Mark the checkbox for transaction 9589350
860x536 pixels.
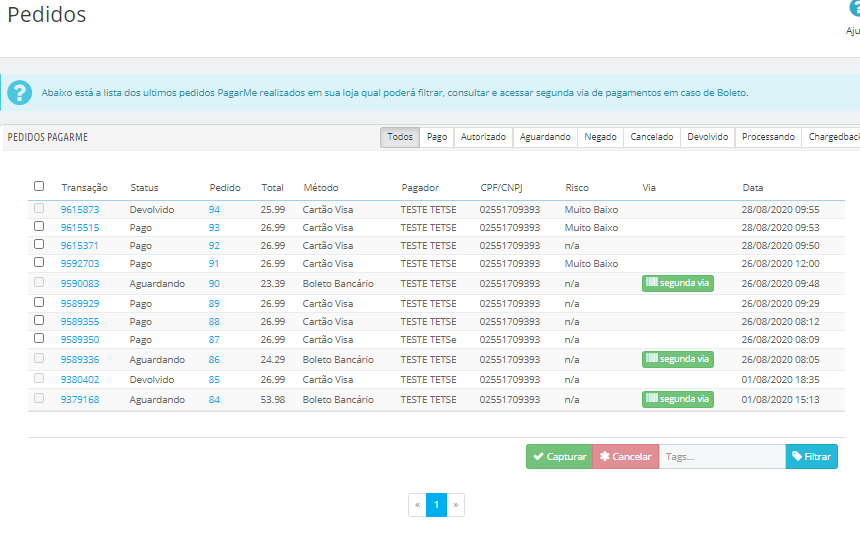click(x=39, y=338)
